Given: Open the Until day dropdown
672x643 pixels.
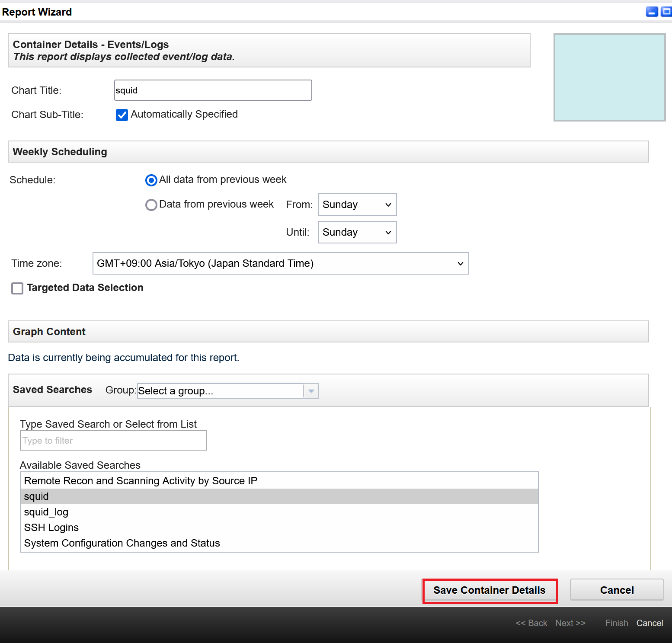Looking at the screenshot, I should pyautogui.click(x=357, y=232).
